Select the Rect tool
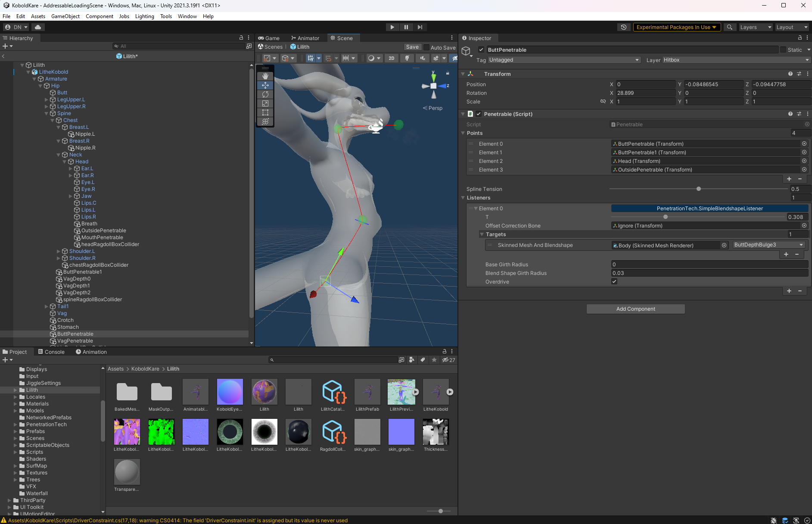The height and width of the screenshot is (524, 812). [x=265, y=112]
